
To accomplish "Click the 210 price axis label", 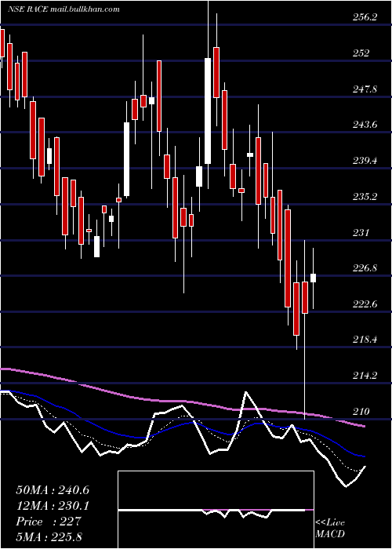I will point(361,411).
